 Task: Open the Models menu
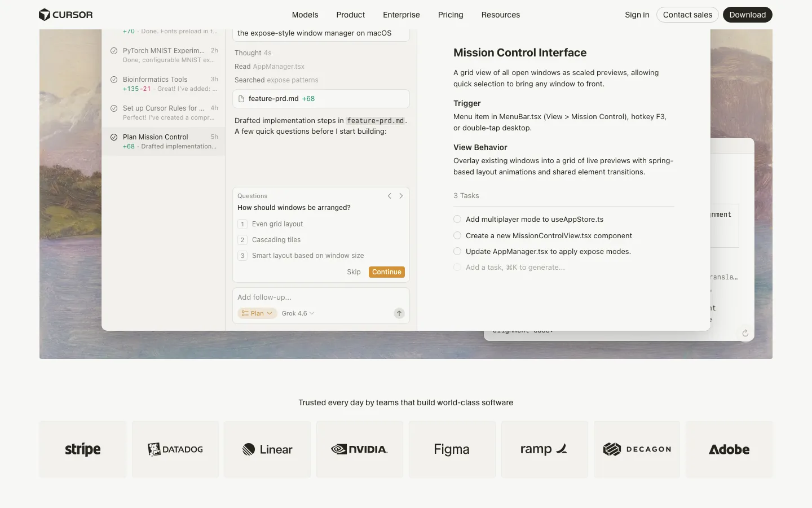[305, 15]
